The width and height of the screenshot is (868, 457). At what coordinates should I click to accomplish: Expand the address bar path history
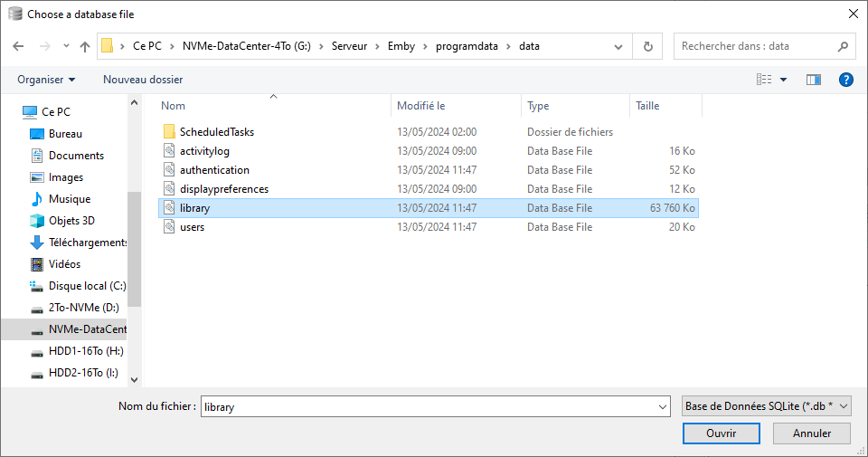[618, 46]
